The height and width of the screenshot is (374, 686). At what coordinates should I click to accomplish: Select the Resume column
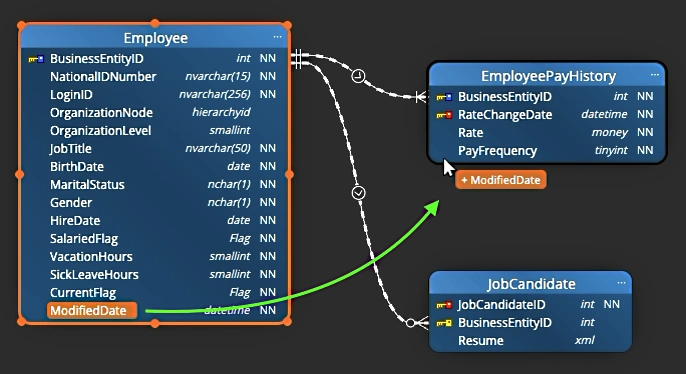pyautogui.click(x=480, y=340)
